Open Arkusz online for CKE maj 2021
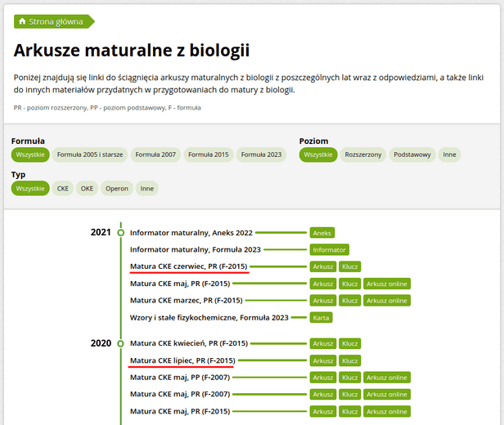 click(x=387, y=284)
